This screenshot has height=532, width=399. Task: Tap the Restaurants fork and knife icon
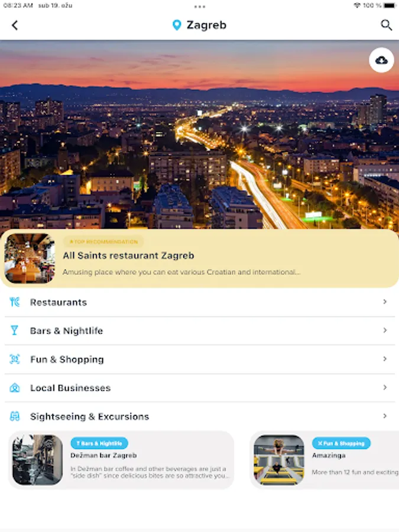[15, 301]
